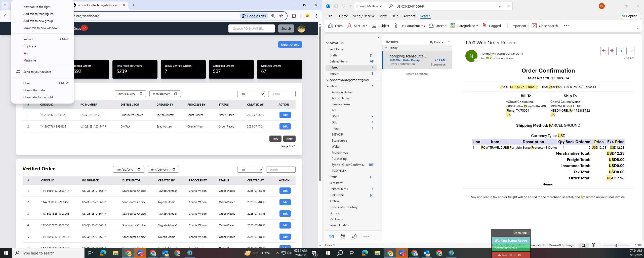Screen dimensions: 644x258
Task: Click Google Lens icon in address bar
Action: point(254,16)
